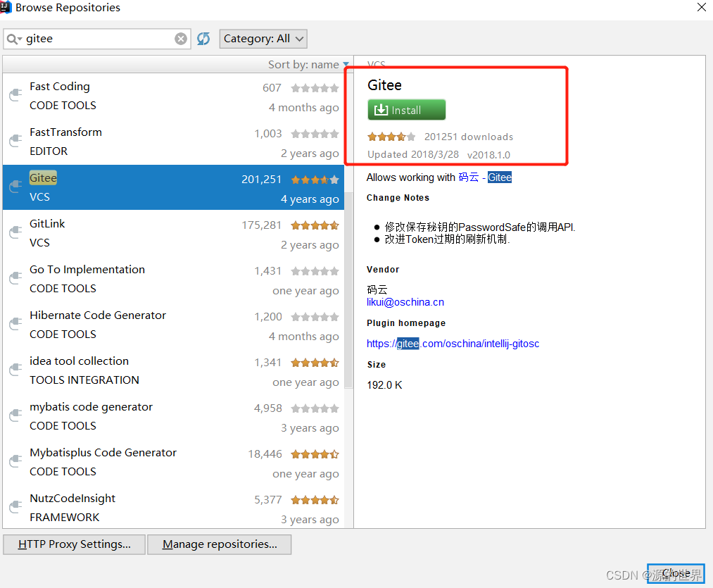Viewport: 713px width, 588px height.
Task: Click plug icon beside idea tool collection
Action: click(x=15, y=369)
